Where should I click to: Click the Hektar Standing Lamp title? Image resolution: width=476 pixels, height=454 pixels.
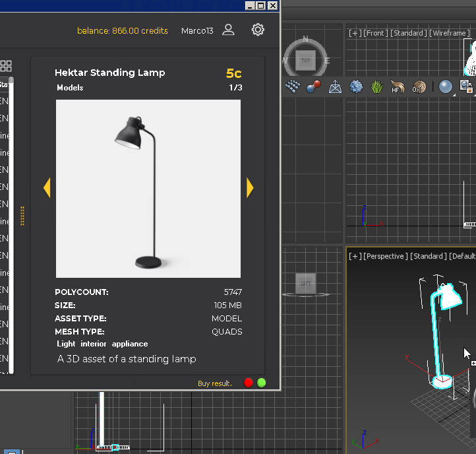[110, 73]
